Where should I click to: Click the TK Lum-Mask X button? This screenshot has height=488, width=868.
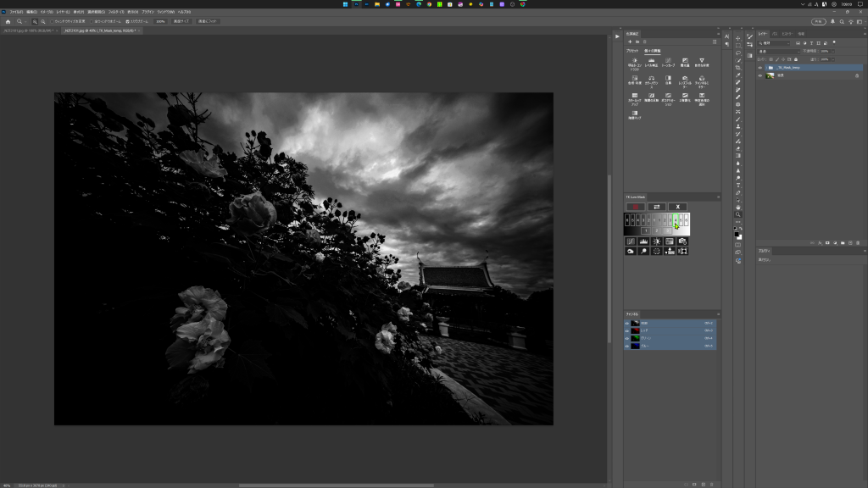click(677, 207)
